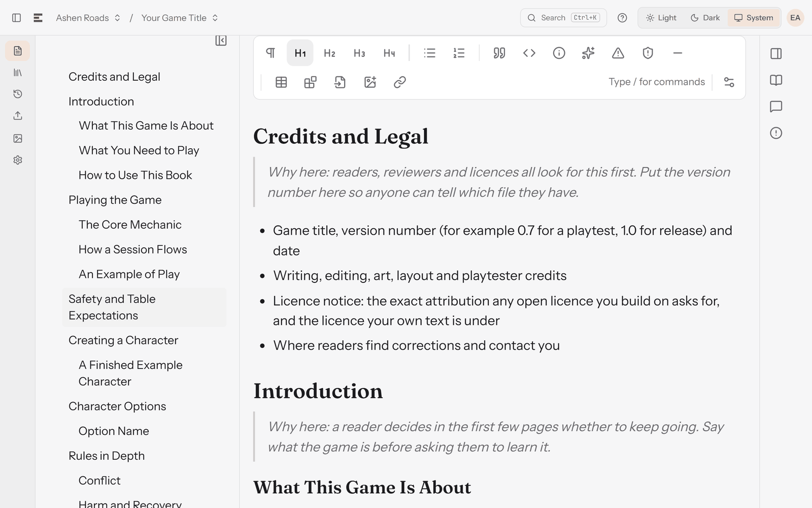Switch to System theme
812x508 pixels.
tap(754, 18)
